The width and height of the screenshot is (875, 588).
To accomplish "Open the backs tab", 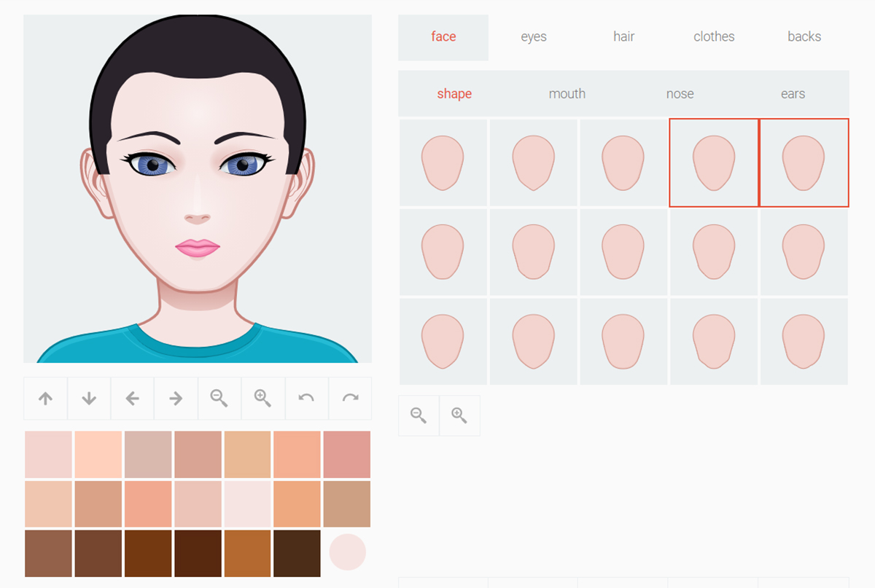I will pos(804,36).
